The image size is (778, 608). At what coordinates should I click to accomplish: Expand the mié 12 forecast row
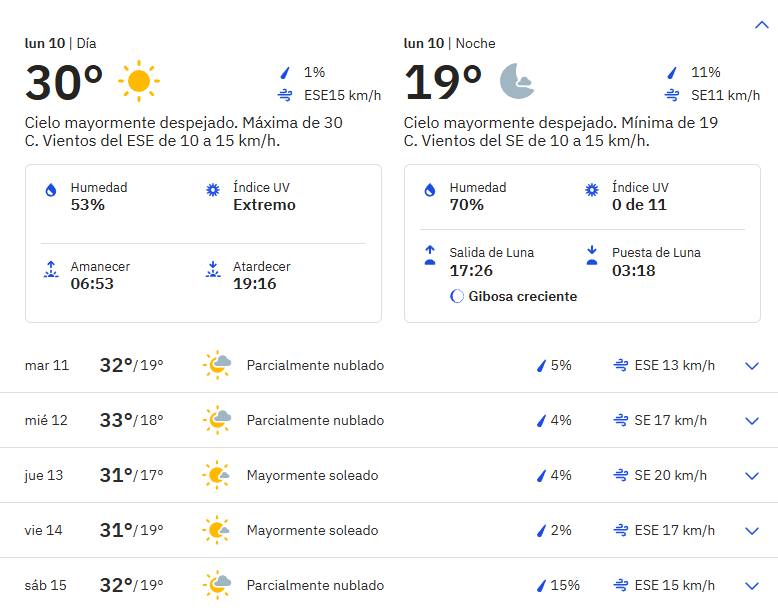tap(752, 421)
